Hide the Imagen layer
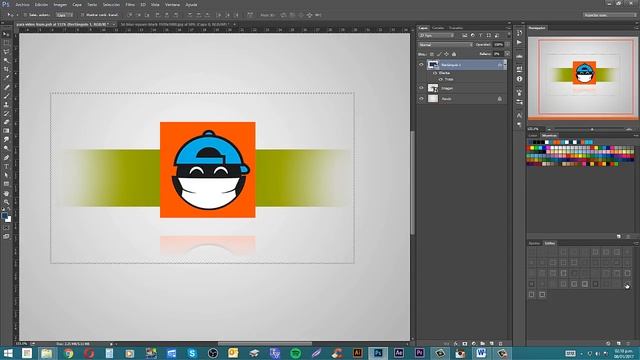The image size is (640, 360). (421, 88)
